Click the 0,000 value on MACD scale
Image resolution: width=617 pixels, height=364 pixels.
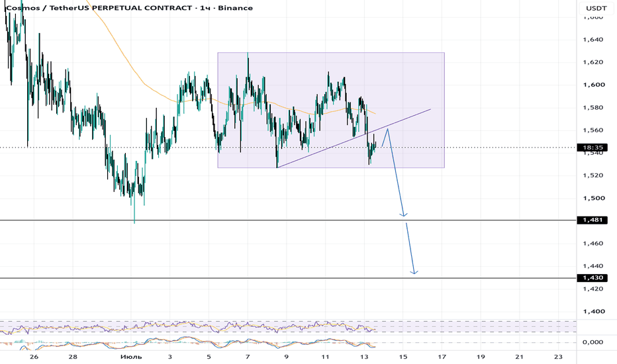click(x=593, y=342)
